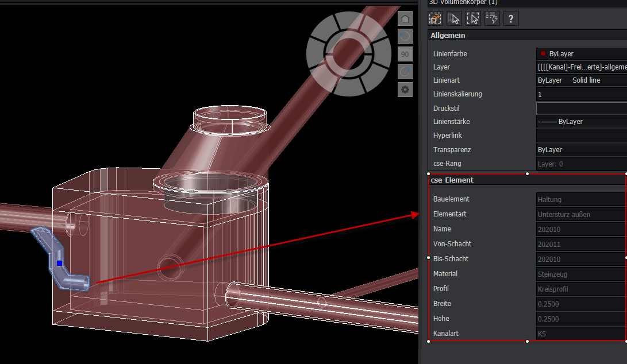Click the 90 degree rotation button
This screenshot has height=364, width=627.
pyautogui.click(x=405, y=55)
